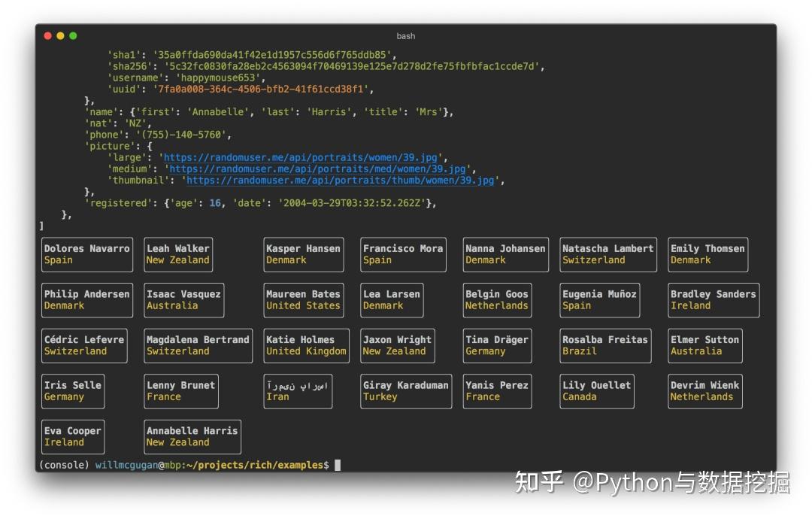The image size is (812, 519).
Task: Click the bash window title
Action: click(x=406, y=36)
